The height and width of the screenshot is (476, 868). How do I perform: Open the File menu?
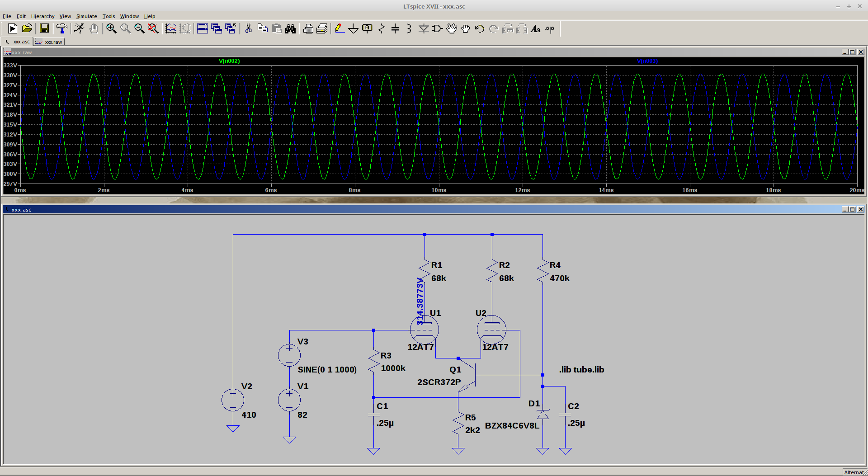(x=7, y=16)
